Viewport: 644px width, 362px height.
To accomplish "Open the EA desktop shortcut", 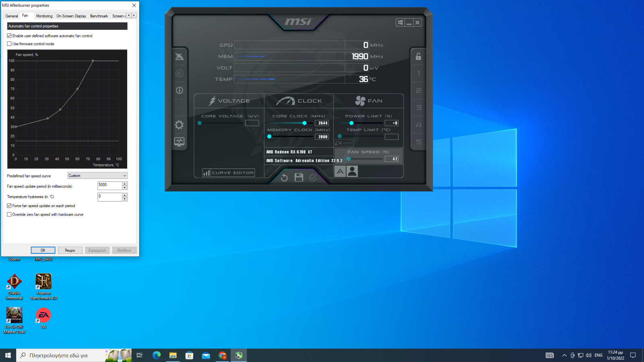I will coord(43,318).
